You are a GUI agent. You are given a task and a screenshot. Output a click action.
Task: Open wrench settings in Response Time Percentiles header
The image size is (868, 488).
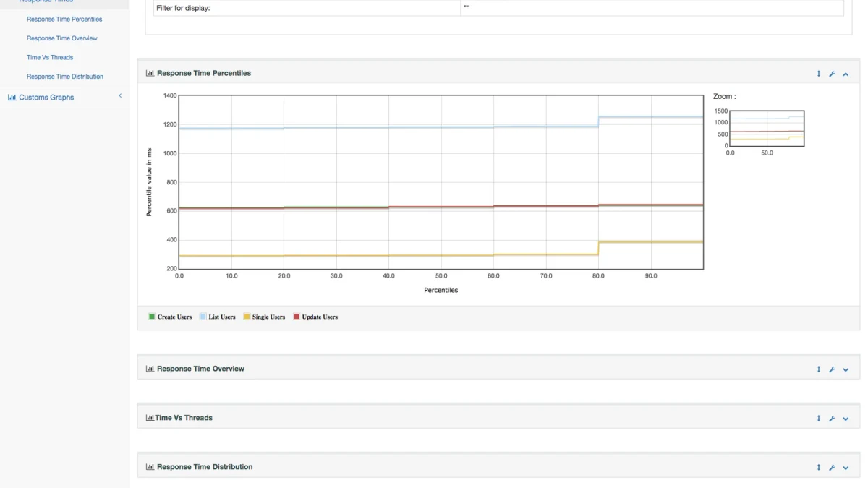click(832, 74)
